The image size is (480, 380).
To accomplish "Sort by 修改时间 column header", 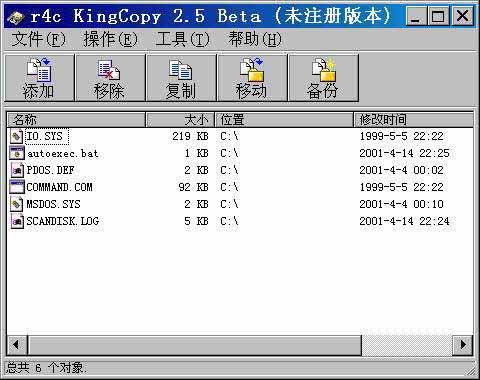I will (413, 120).
